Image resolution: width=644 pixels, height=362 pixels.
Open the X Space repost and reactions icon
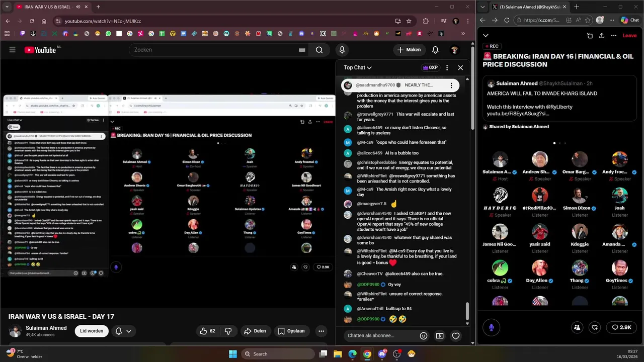click(x=595, y=327)
